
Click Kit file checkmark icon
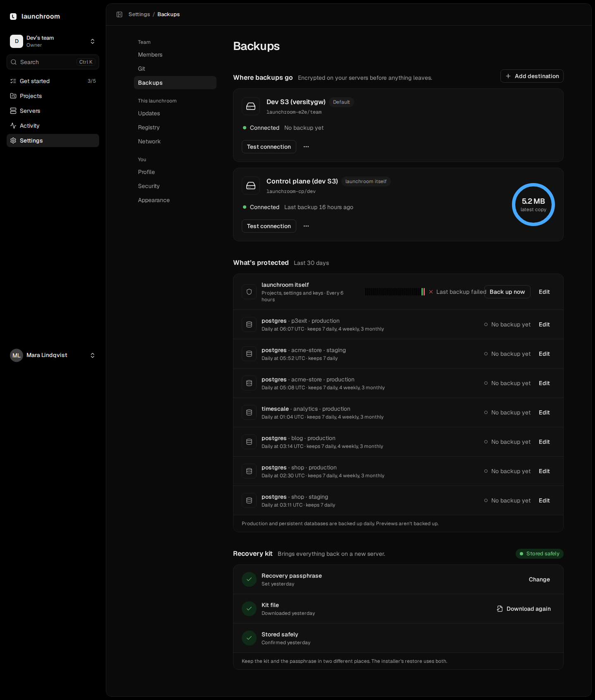(249, 609)
